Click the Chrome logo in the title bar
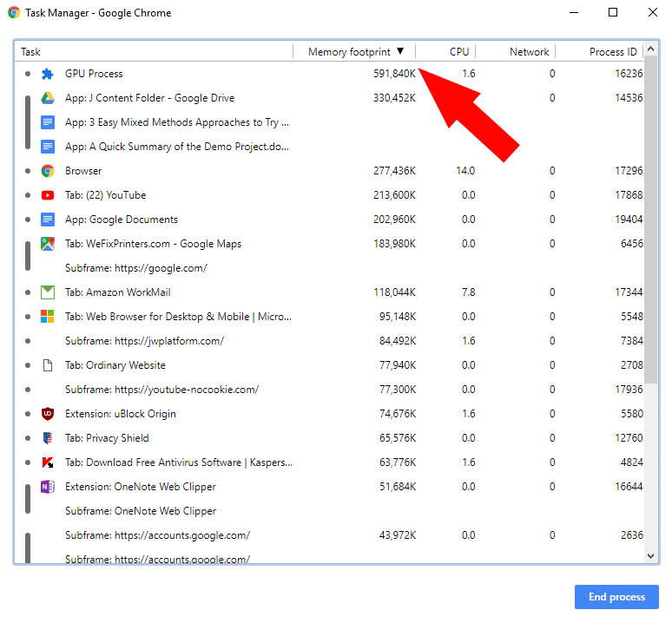The width and height of the screenshot is (672, 623). click(x=14, y=12)
